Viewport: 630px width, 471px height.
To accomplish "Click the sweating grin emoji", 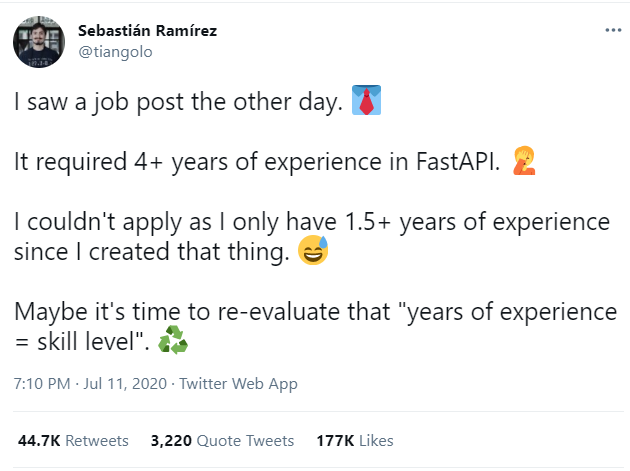I will coord(313,252).
